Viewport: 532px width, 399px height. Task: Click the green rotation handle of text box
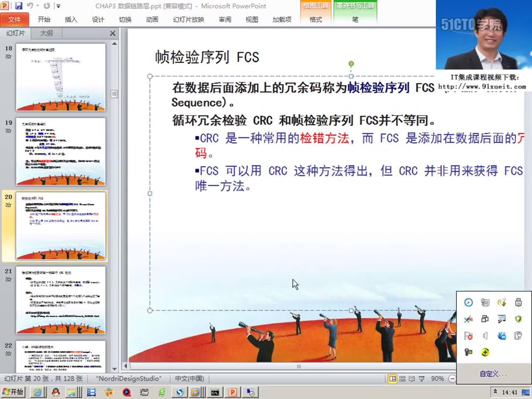(351, 64)
